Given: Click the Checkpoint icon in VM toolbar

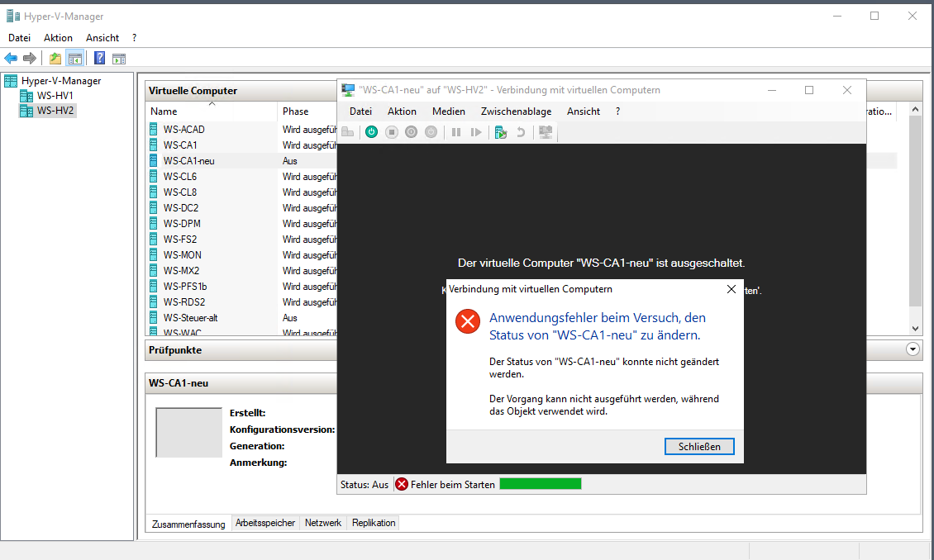Looking at the screenshot, I should click(x=501, y=132).
